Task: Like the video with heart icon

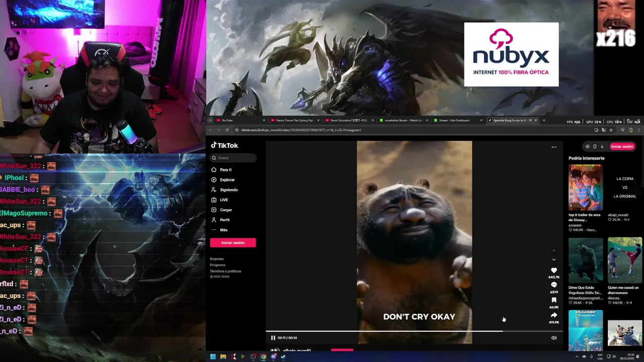Action: [554, 270]
